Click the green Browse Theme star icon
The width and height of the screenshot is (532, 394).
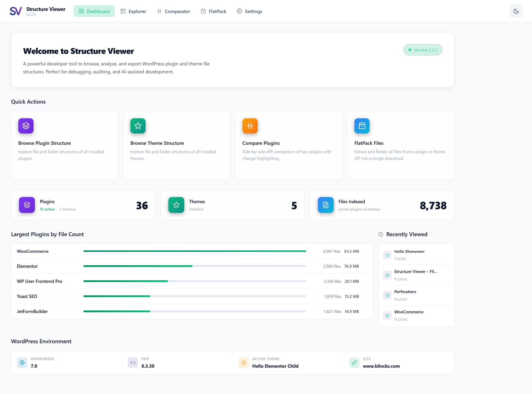click(x=138, y=126)
